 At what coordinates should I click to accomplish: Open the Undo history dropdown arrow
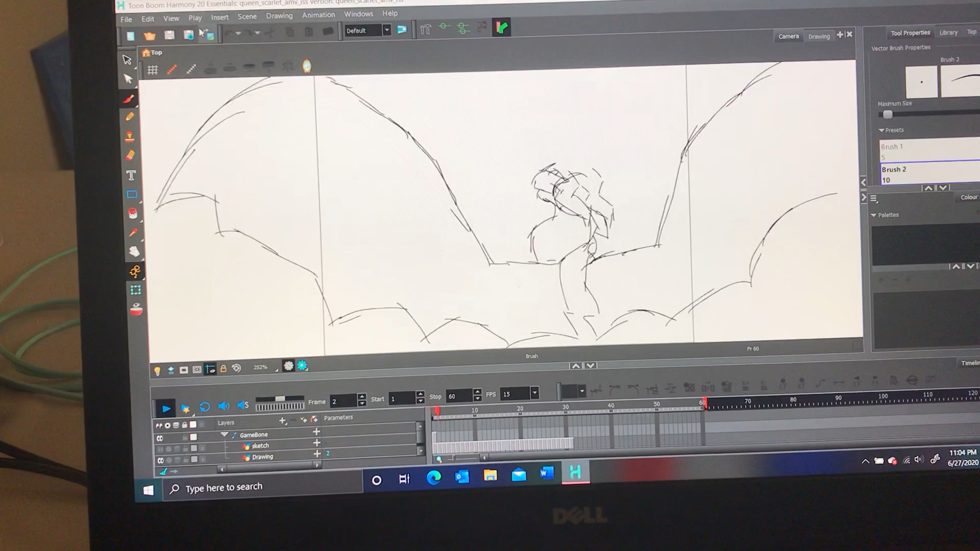pos(238,34)
